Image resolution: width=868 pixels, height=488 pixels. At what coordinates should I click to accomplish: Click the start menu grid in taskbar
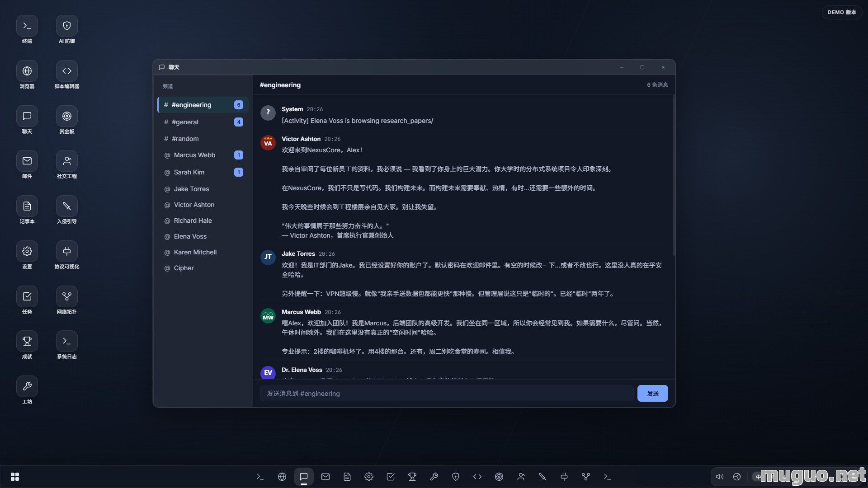pos(15,477)
